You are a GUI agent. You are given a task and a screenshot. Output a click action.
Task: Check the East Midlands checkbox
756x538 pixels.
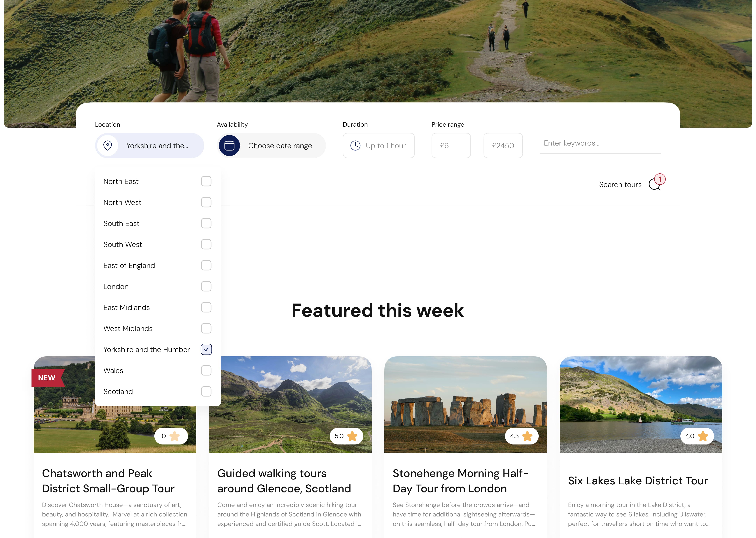(x=206, y=307)
